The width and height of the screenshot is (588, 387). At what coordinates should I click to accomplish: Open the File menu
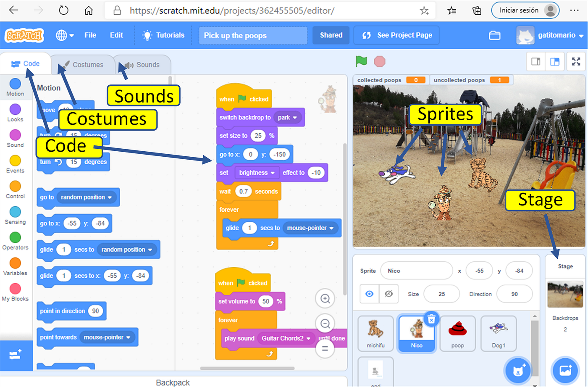pyautogui.click(x=90, y=35)
